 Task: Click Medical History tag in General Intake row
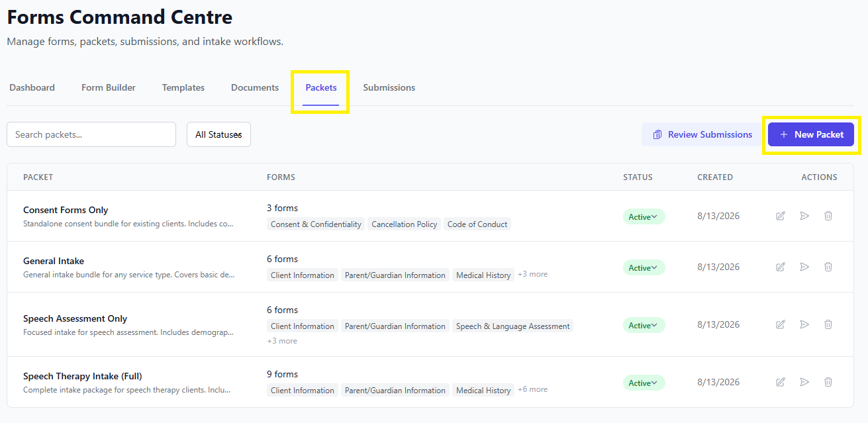[x=483, y=275]
